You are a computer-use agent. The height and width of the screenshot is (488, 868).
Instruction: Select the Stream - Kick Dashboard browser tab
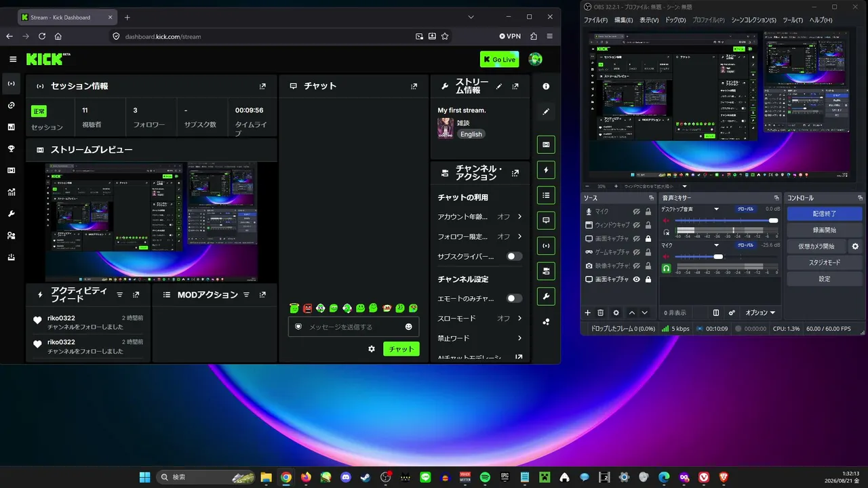[66, 17]
